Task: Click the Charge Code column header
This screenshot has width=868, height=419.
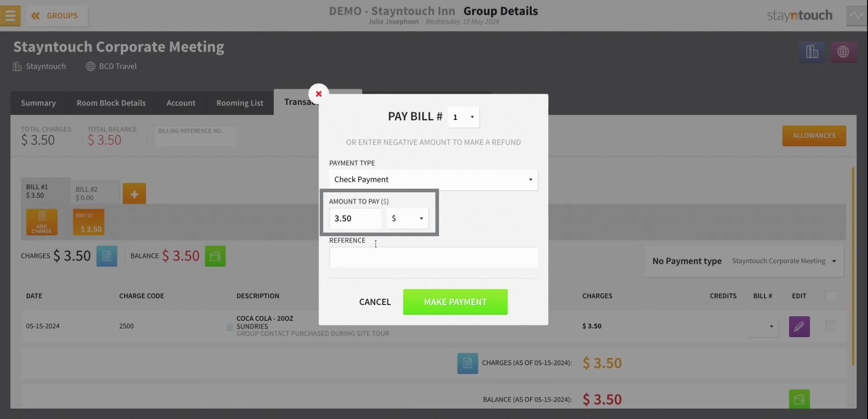Action: (x=142, y=296)
